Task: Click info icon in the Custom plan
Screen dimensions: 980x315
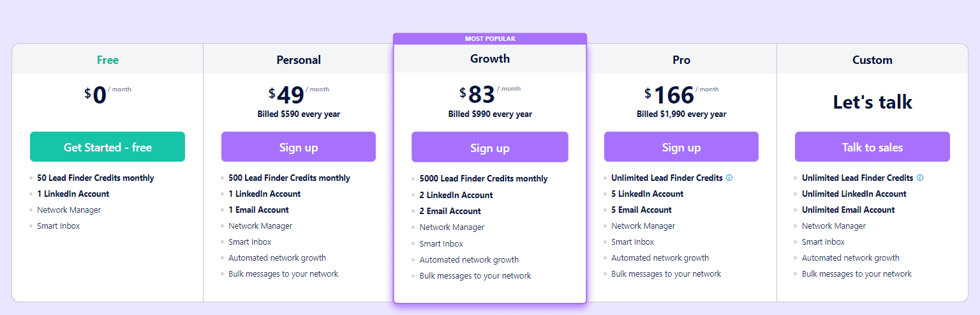Action: [x=920, y=178]
